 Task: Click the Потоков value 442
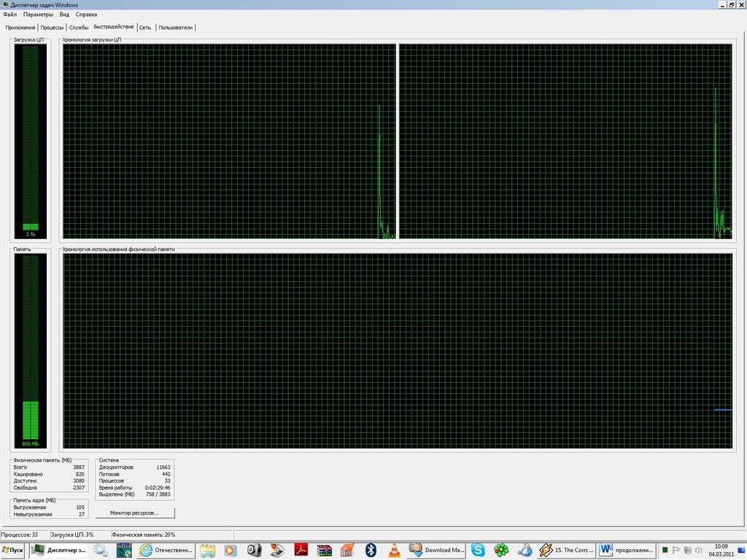166,474
